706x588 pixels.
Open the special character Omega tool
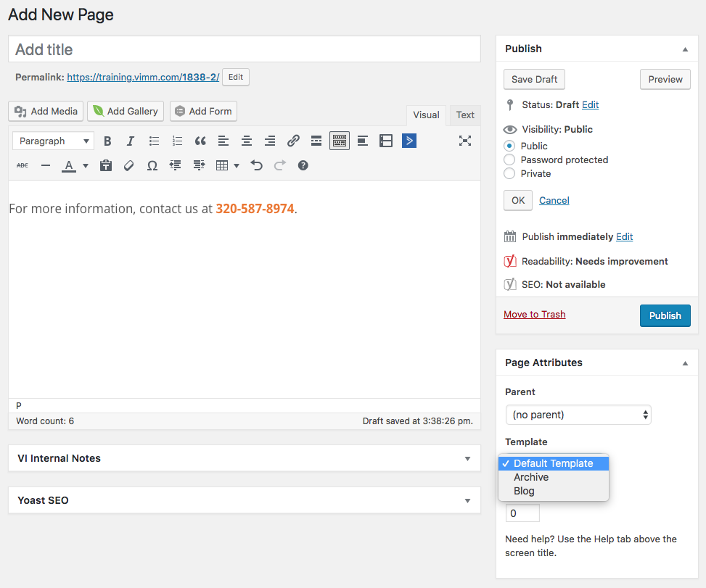pyautogui.click(x=152, y=165)
